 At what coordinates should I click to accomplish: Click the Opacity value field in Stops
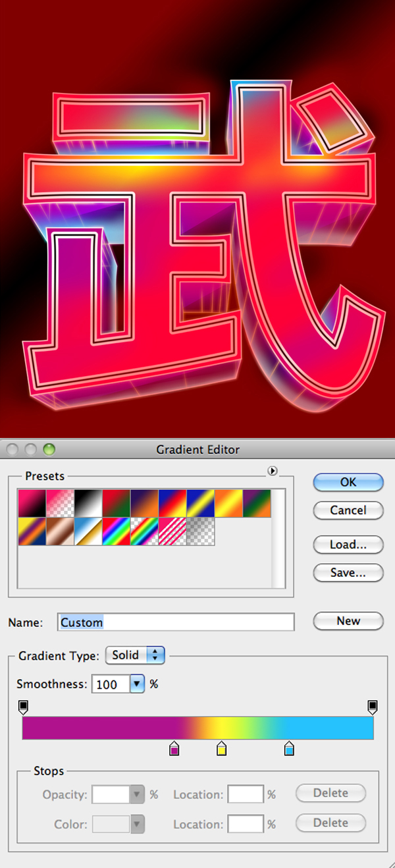pyautogui.click(x=110, y=794)
